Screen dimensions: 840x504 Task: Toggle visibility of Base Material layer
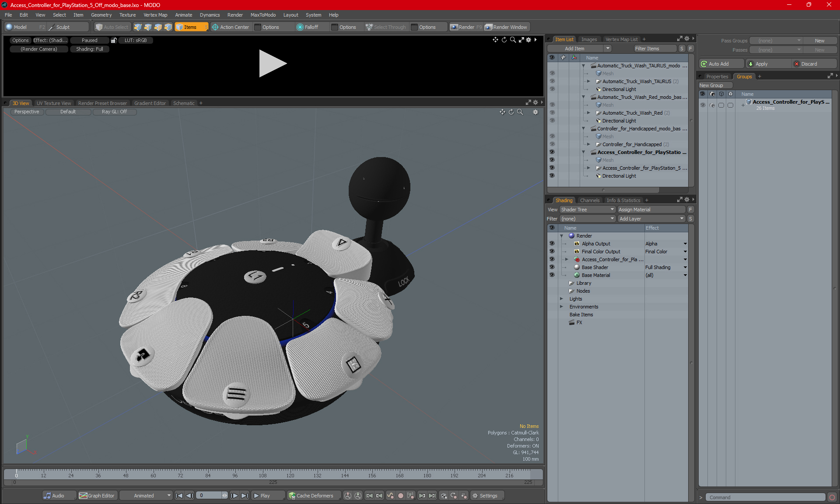(552, 275)
